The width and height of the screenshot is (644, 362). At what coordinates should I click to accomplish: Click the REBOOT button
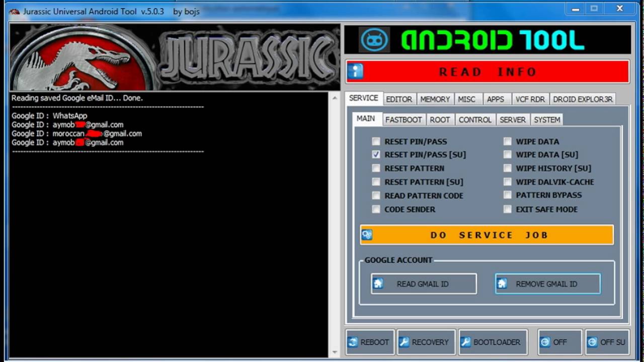tap(370, 342)
